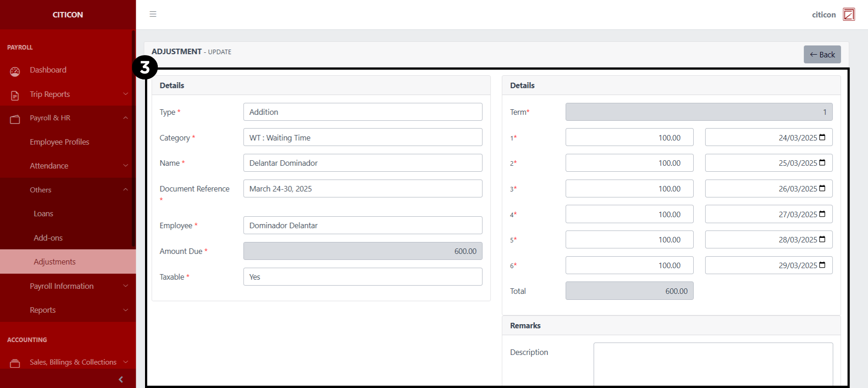The width and height of the screenshot is (868, 388).
Task: Click the Back button
Action: point(822,55)
